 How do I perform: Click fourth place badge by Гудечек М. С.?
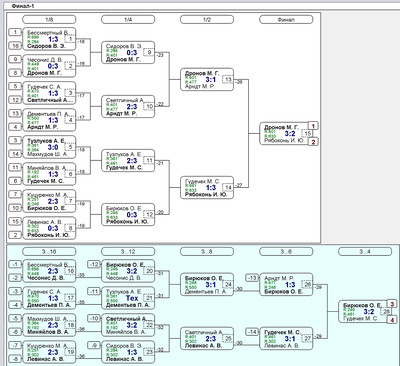pyautogui.click(x=392, y=320)
